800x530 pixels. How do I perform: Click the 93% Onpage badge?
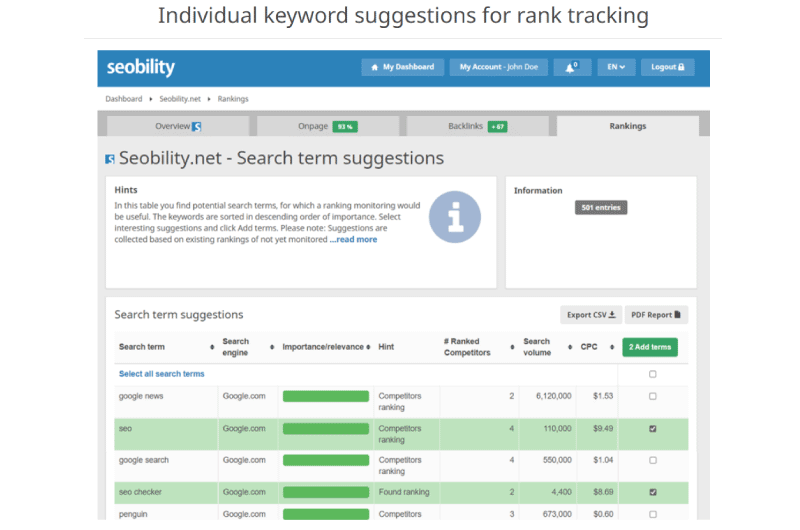[x=345, y=127]
